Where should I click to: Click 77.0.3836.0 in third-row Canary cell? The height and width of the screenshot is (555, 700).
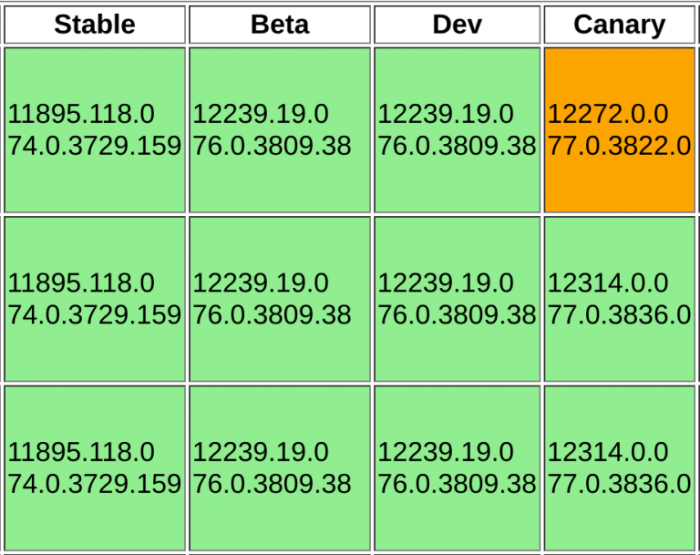point(619,485)
